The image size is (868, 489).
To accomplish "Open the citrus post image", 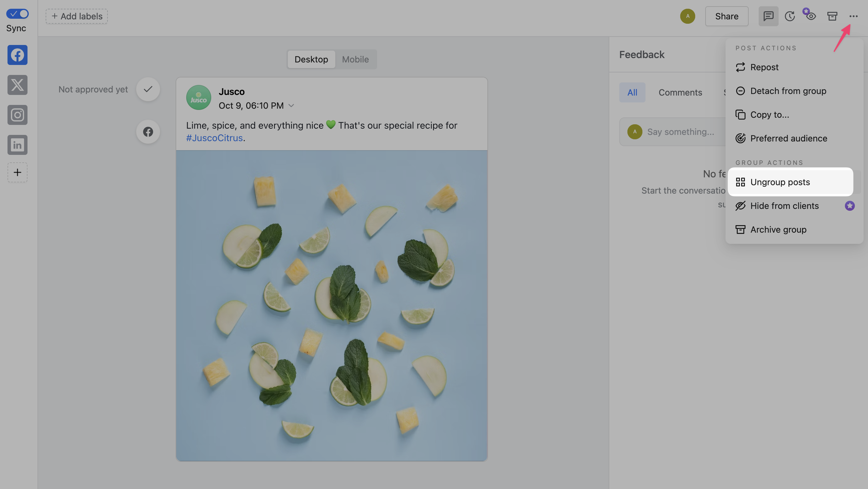I will pyautogui.click(x=332, y=305).
